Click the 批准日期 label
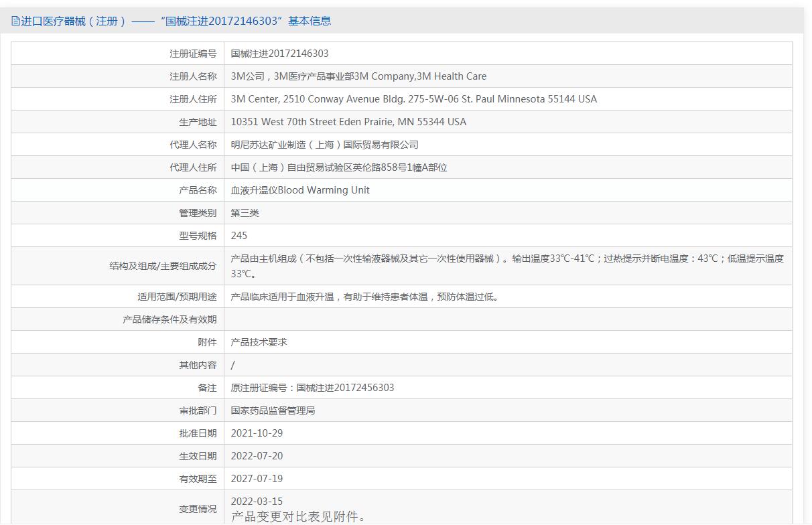This screenshot has height=525, width=812. point(198,433)
